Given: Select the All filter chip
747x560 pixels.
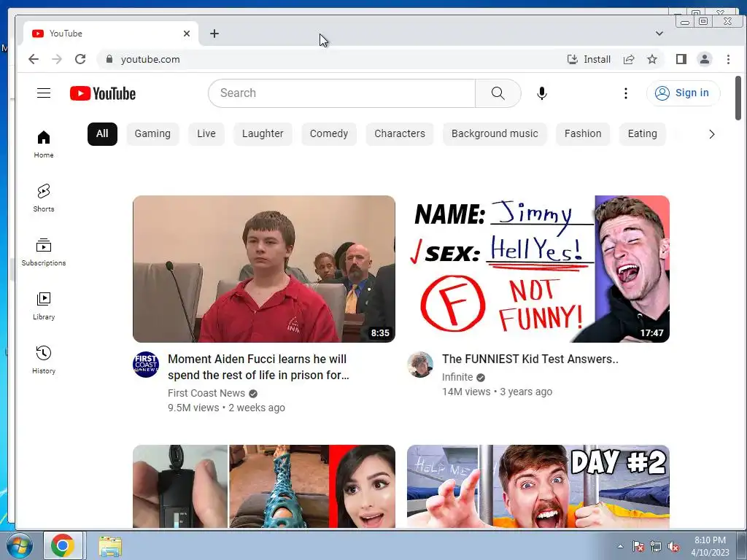Looking at the screenshot, I should (102, 134).
